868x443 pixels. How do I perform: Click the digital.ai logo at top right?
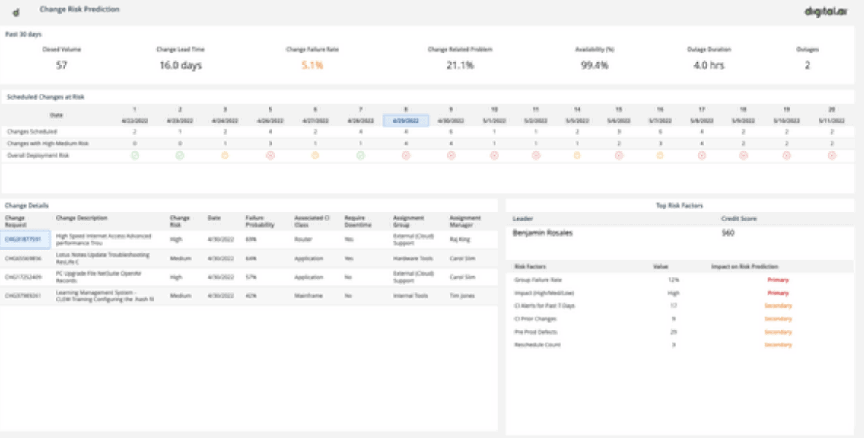tap(825, 11)
